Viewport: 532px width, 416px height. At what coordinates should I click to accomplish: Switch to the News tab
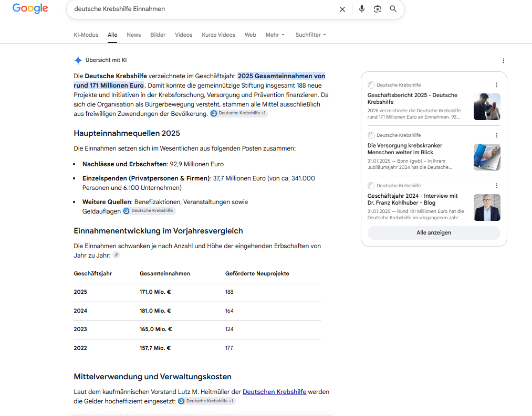[x=134, y=35]
